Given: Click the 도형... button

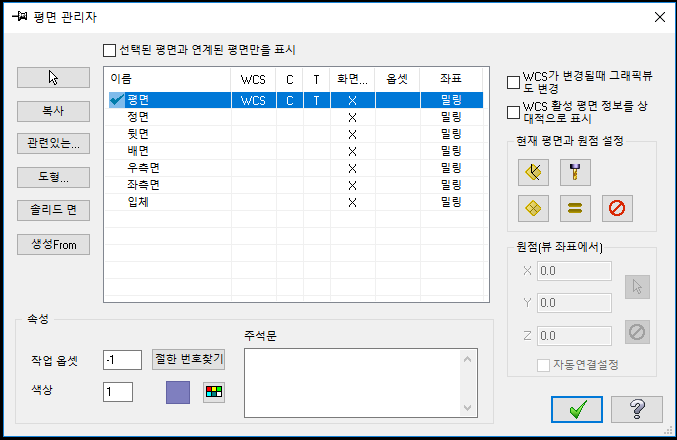Looking at the screenshot, I should click(x=54, y=177).
